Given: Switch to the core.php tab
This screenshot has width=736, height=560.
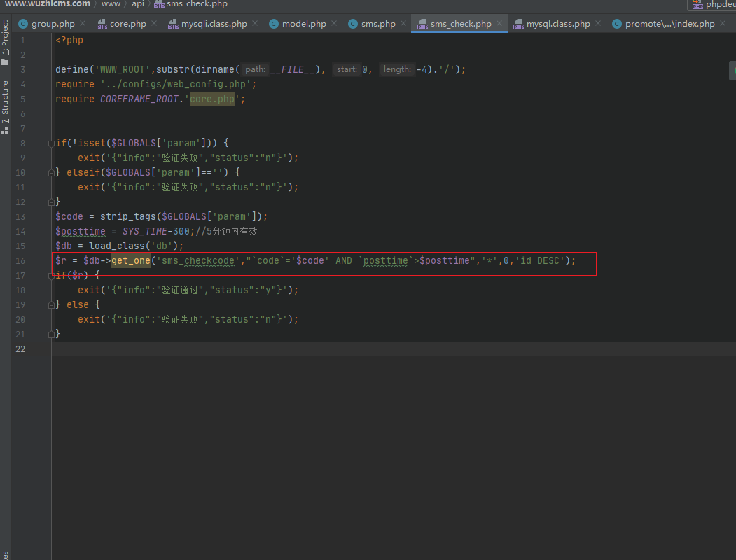Looking at the screenshot, I should (127, 24).
